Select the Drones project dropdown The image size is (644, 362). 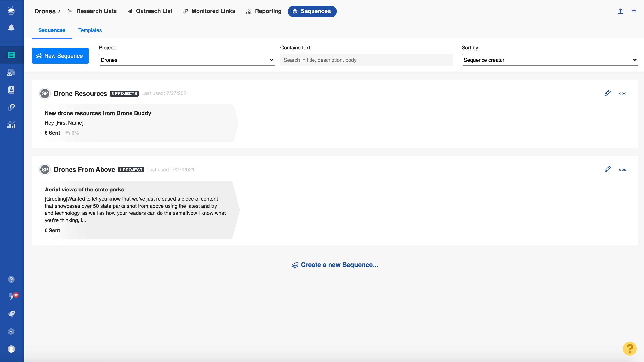pos(187,60)
